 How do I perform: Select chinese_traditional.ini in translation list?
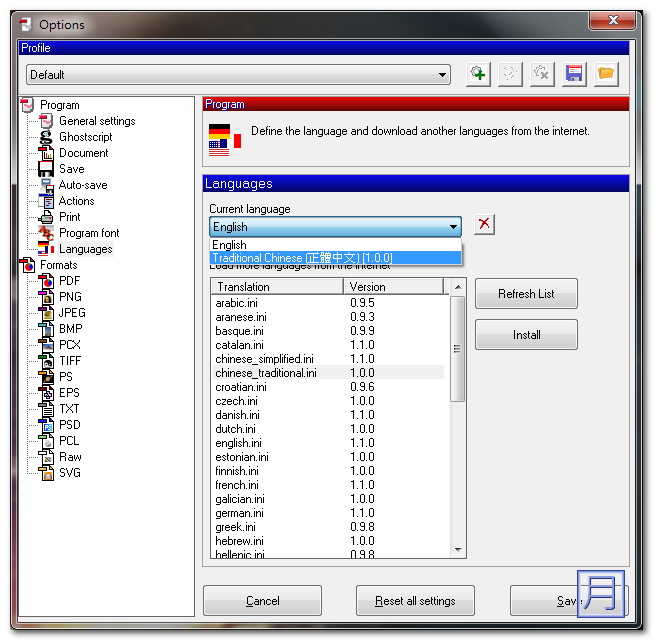(266, 373)
